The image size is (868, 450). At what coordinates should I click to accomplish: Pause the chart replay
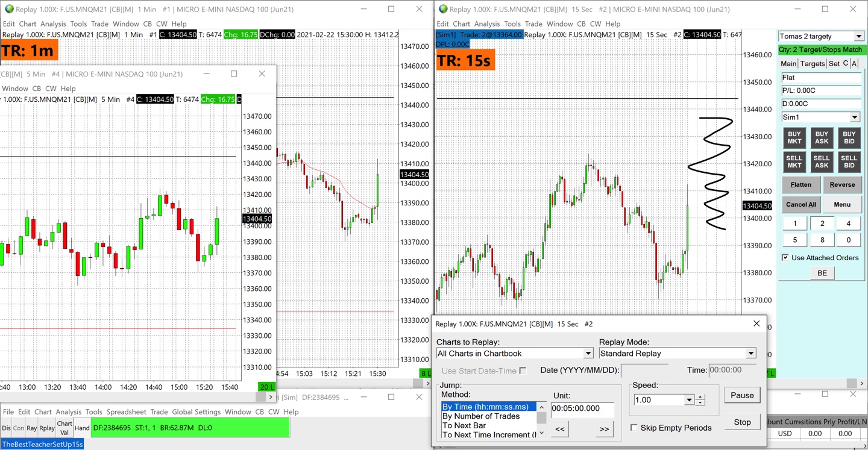coord(742,395)
